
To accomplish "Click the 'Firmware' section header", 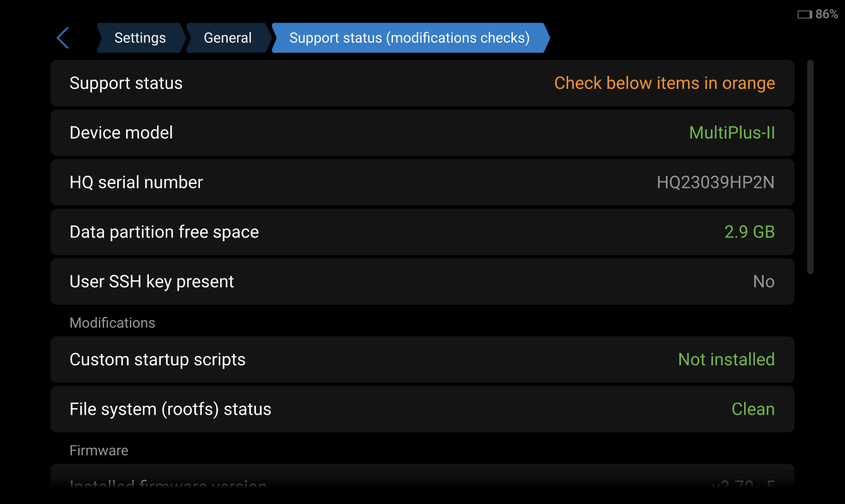I will [99, 450].
